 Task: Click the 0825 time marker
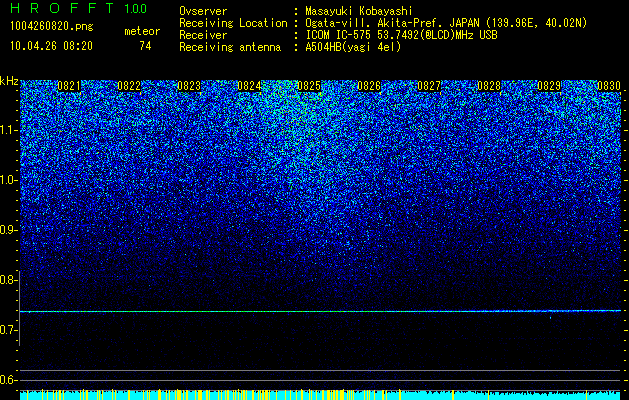click(x=309, y=86)
